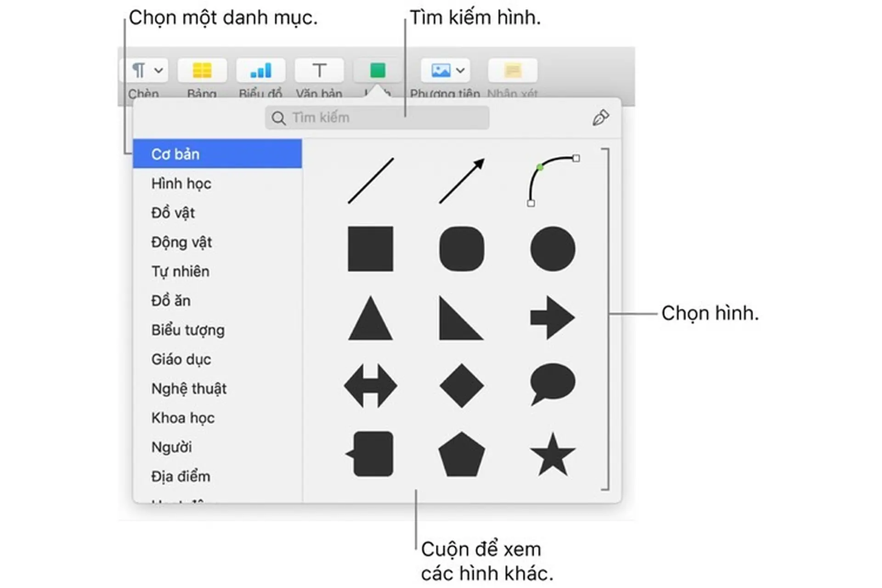882x588 pixels.
Task: Insert the oval speech bubble shape
Action: [x=553, y=384]
